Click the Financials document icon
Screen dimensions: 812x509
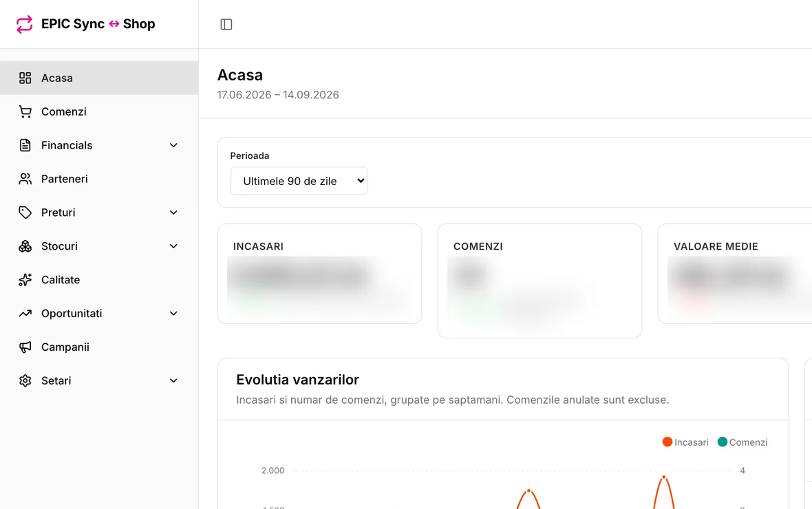point(25,145)
